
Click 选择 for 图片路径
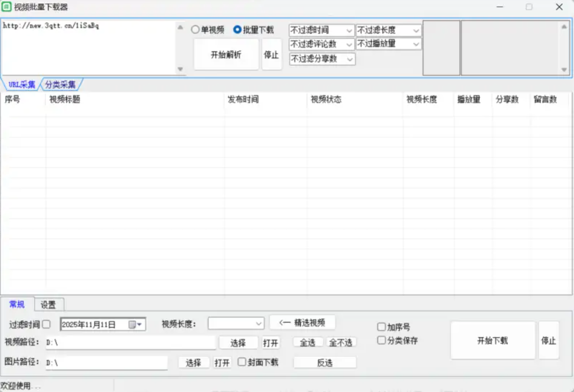[193, 363]
